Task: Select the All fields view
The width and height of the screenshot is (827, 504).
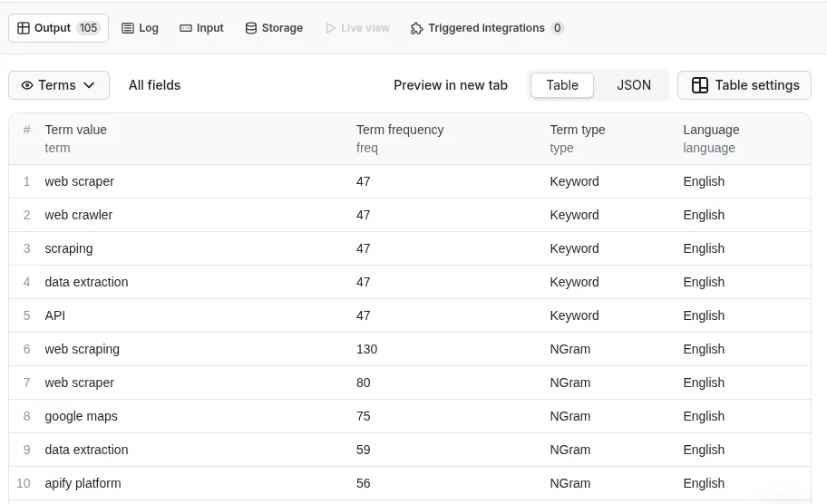Action: (x=154, y=85)
